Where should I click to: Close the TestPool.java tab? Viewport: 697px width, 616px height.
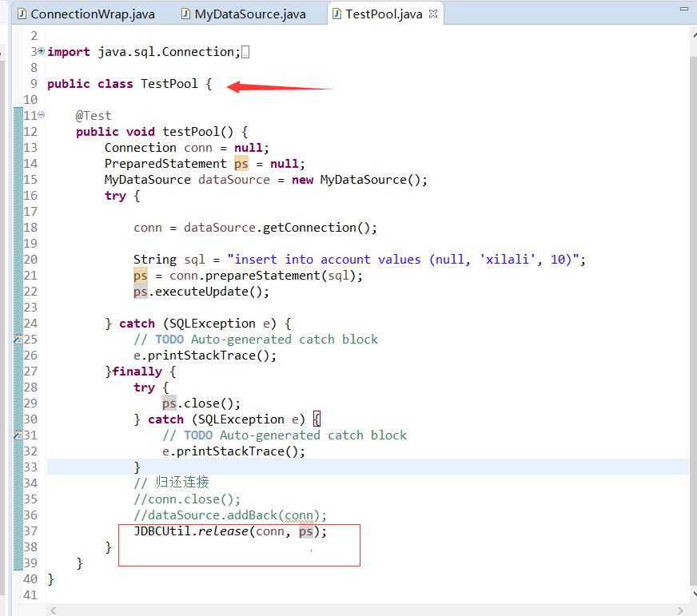[x=433, y=14]
